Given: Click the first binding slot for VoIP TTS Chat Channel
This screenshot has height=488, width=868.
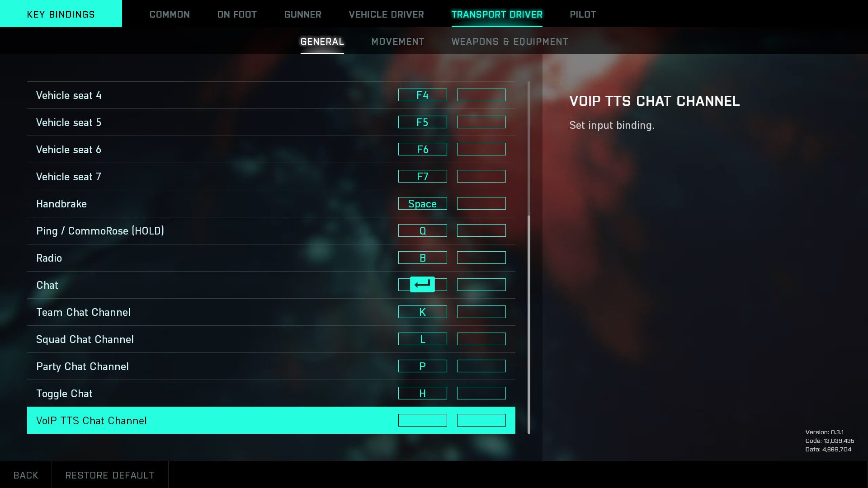Looking at the screenshot, I should pyautogui.click(x=423, y=420).
